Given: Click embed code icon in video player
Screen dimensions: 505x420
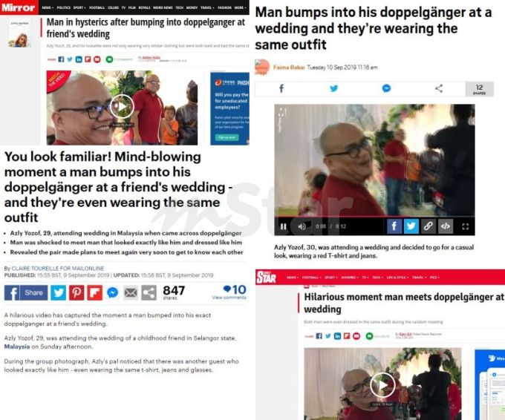Looking at the screenshot, I should (x=446, y=226).
